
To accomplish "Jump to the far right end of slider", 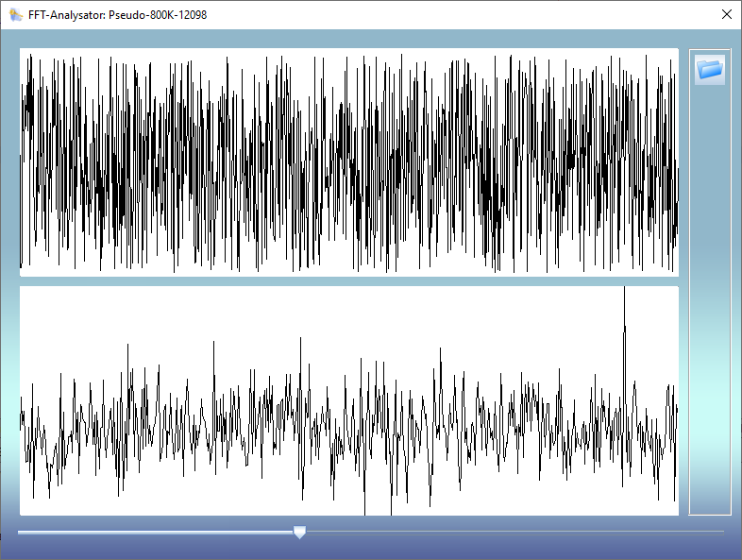I will pos(722,532).
